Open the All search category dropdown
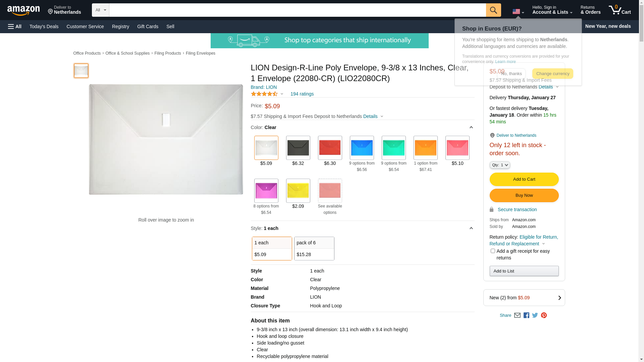 [100, 10]
